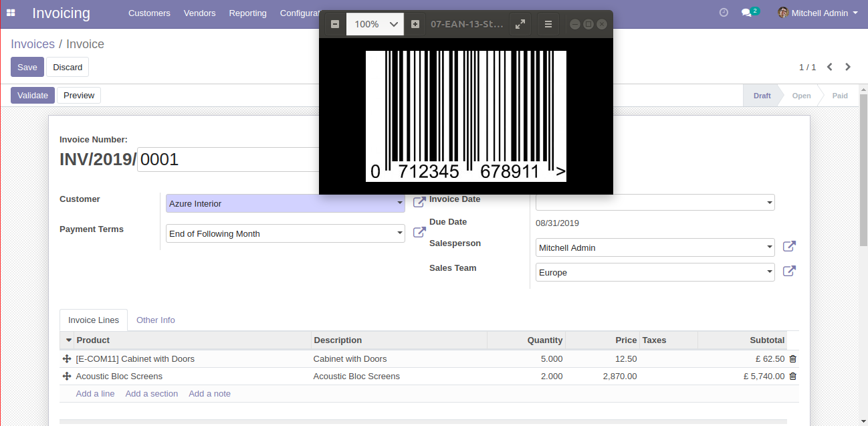Grab the Acoustic Bloc Screens row handle
This screenshot has width=868, height=426.
click(x=67, y=377)
